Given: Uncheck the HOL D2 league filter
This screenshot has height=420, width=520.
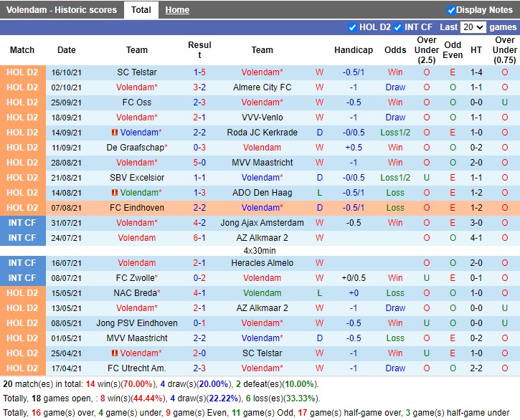Looking at the screenshot, I should click(352, 27).
